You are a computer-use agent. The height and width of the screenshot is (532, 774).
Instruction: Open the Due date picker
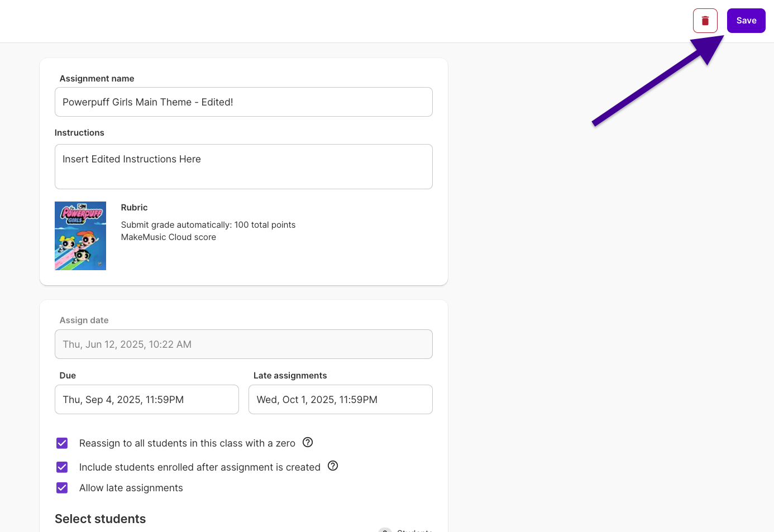pos(146,399)
